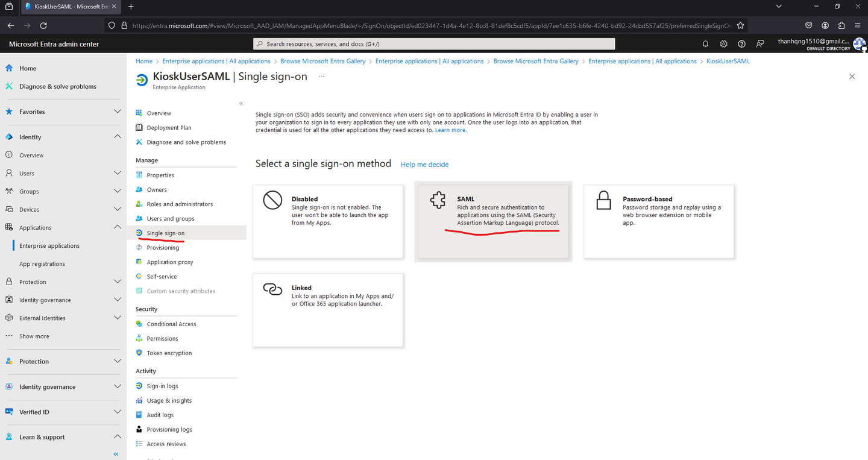Click the Permissions icon
The image size is (868, 460).
139,338
